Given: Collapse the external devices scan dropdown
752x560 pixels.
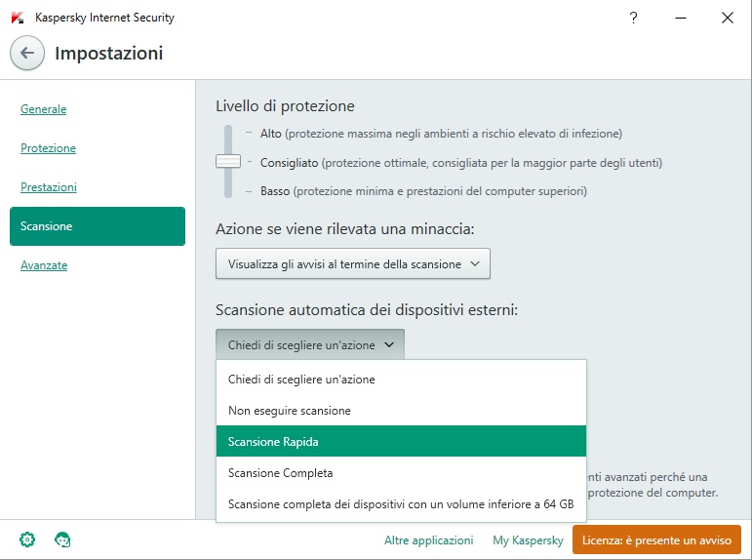Looking at the screenshot, I should tap(310, 344).
